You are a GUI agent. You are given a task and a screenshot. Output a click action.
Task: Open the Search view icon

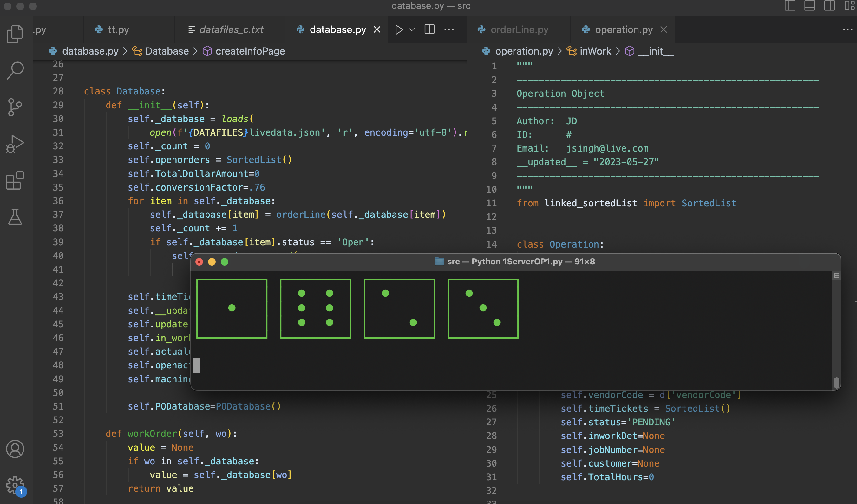[x=15, y=70]
